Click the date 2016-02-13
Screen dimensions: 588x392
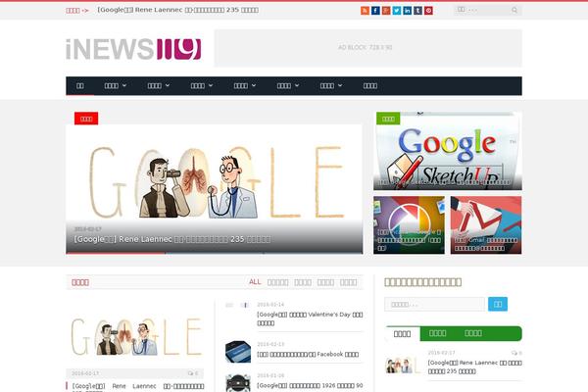click(270, 344)
